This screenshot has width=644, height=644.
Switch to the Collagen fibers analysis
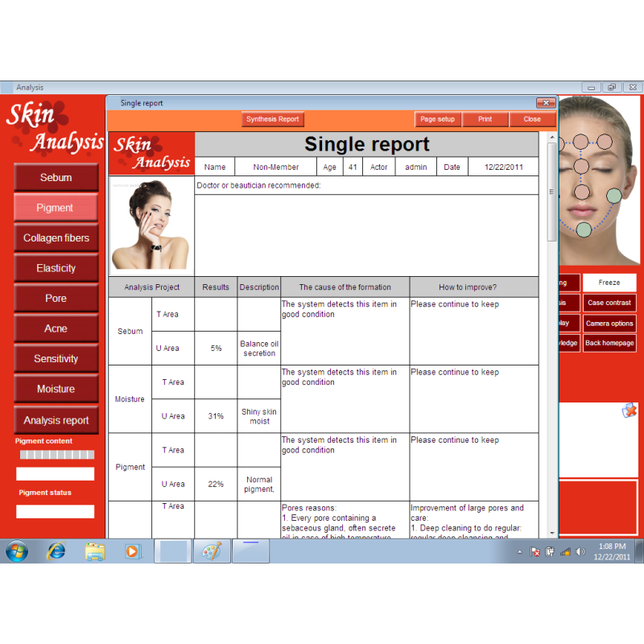(56, 238)
